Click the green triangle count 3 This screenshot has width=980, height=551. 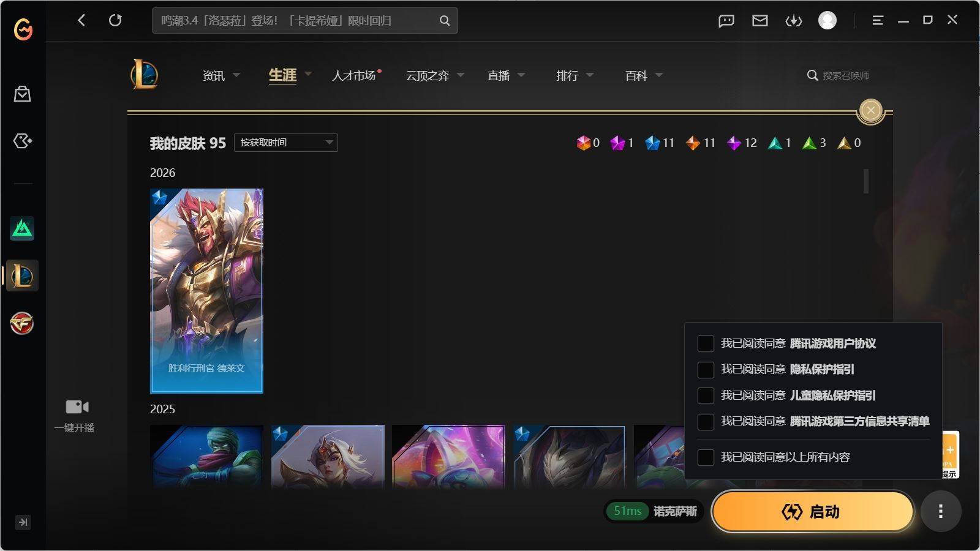click(815, 143)
